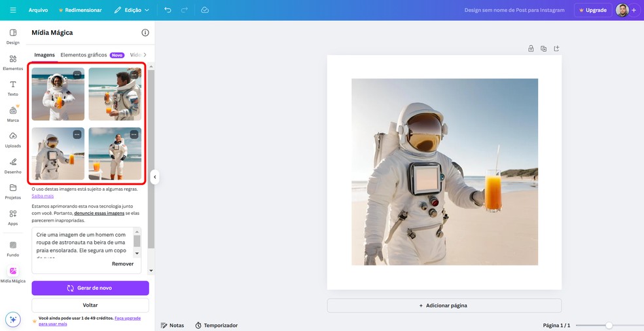
Task: Expand the Edição mode dropdown
Action: pyautogui.click(x=132, y=10)
